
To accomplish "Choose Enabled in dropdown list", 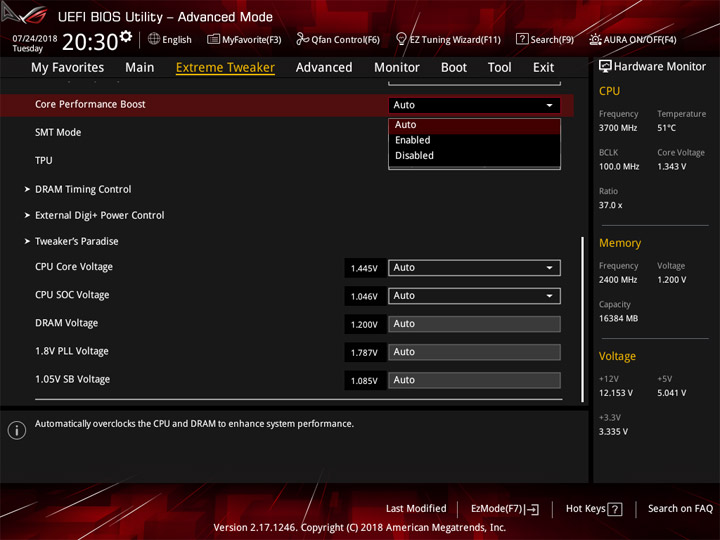I will pyautogui.click(x=474, y=140).
